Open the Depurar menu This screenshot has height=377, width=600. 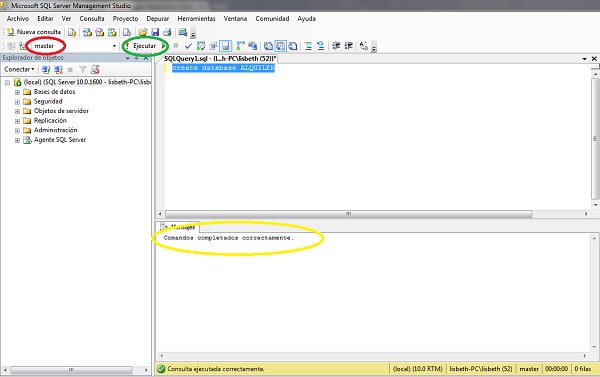coord(158,18)
